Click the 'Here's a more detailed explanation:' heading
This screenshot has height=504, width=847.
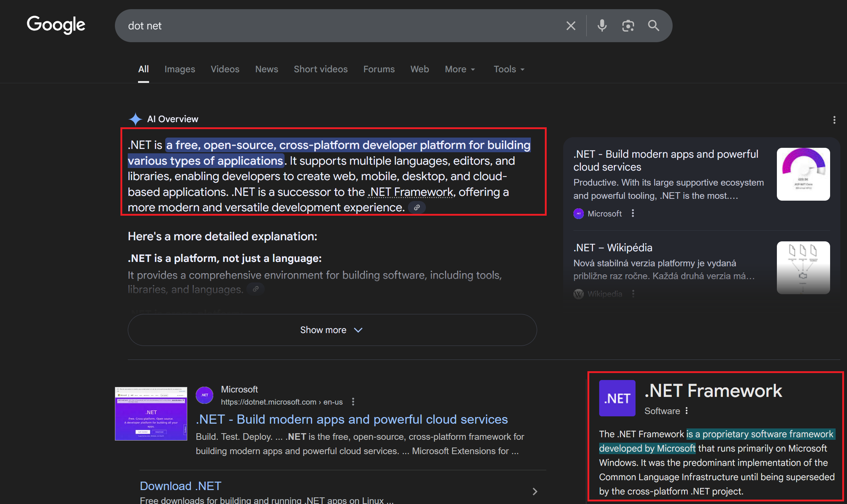(x=222, y=237)
